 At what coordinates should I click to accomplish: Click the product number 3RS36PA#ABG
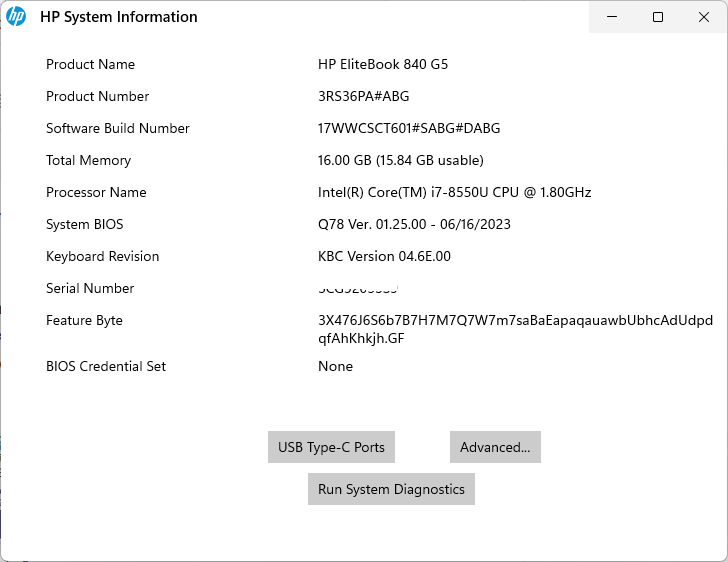[x=363, y=96]
